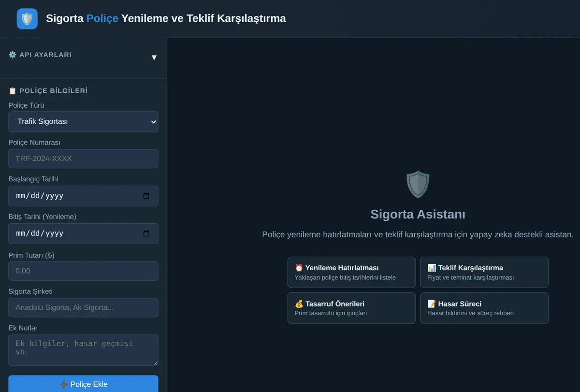The height and width of the screenshot is (392, 580).
Task: Click the large Sigorta Asistanı shield icon
Action: (418, 184)
